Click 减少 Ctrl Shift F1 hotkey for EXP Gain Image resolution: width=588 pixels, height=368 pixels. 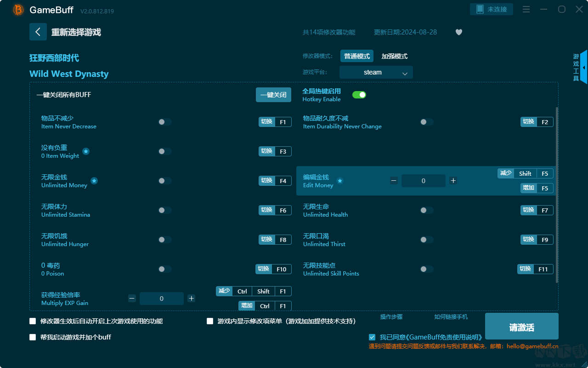click(x=254, y=291)
